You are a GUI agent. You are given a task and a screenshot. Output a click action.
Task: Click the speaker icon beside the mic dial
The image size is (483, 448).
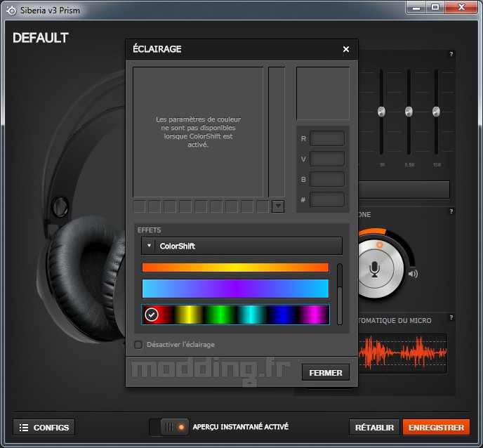413,274
